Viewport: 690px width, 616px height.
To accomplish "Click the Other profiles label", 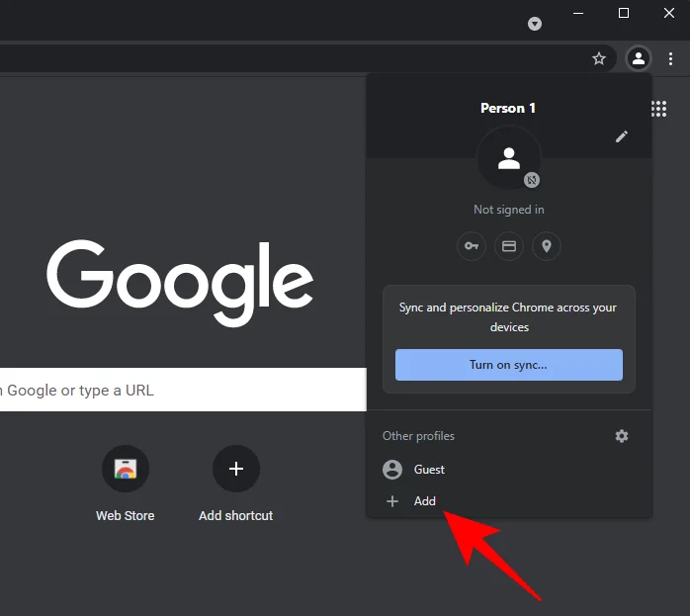I will click(418, 436).
